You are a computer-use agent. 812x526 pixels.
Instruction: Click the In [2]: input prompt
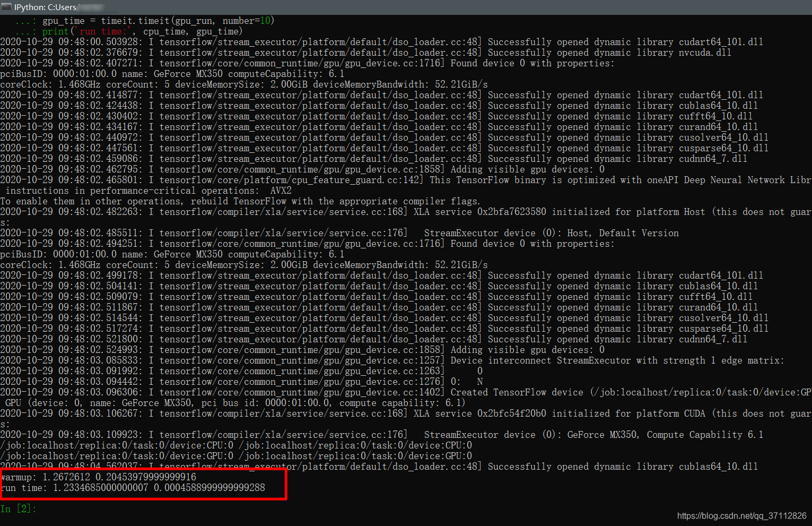click(19, 509)
